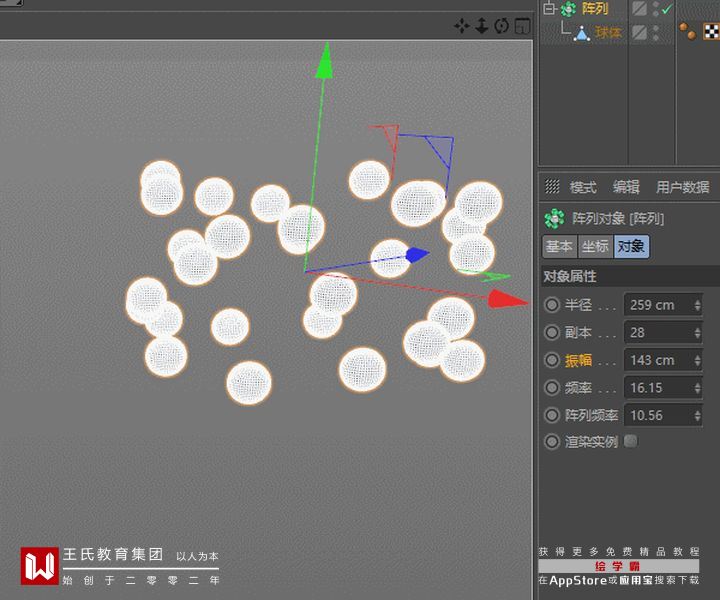This screenshot has height=600, width=720.
Task: Switch to the 基本 tab
Action: 559,247
